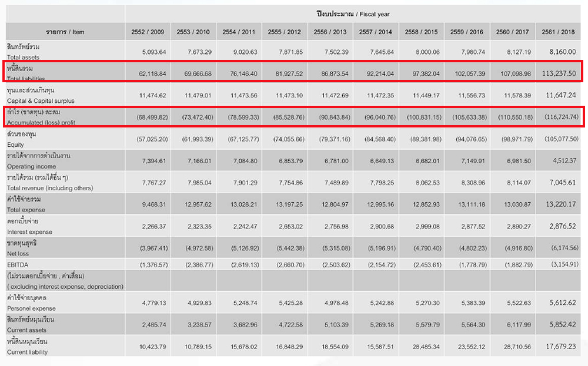This screenshot has width=588, height=366.
Task: Select the Personel expense row label
Action: click(x=32, y=308)
